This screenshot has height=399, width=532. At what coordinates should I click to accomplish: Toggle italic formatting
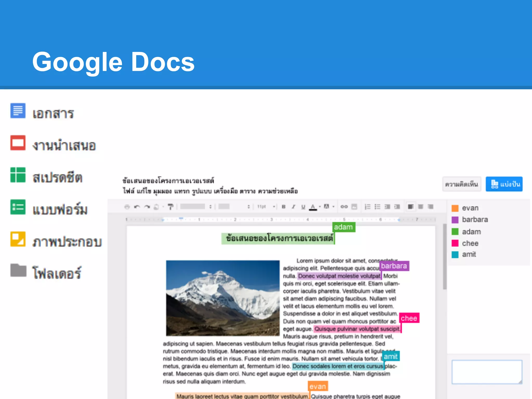click(x=294, y=207)
